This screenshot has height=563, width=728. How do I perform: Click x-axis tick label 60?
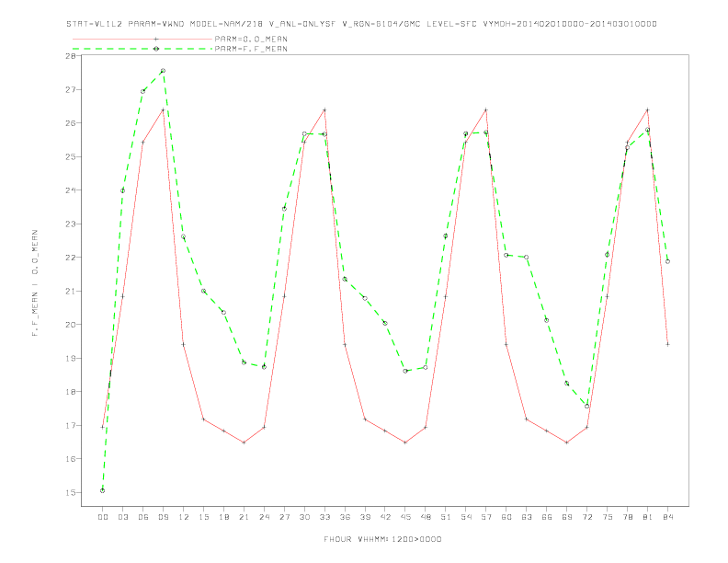point(506,517)
